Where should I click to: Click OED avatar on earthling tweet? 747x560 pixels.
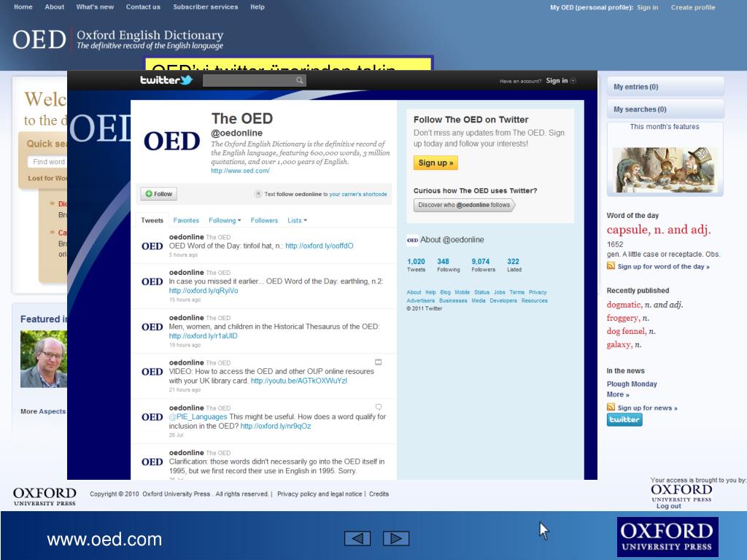pyautogui.click(x=152, y=282)
